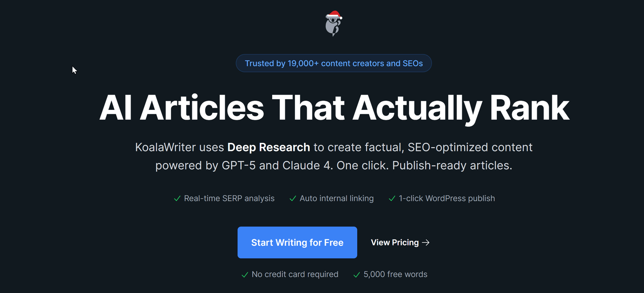Click the checkmark beside 1-click WordPress publish
This screenshot has width=644, height=293.
pyautogui.click(x=392, y=198)
